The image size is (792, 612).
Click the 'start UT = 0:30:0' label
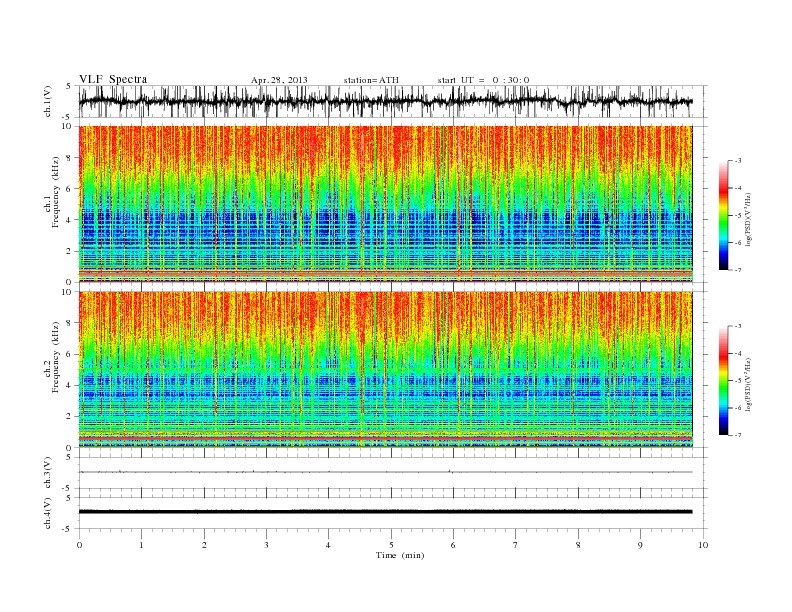[x=483, y=80]
